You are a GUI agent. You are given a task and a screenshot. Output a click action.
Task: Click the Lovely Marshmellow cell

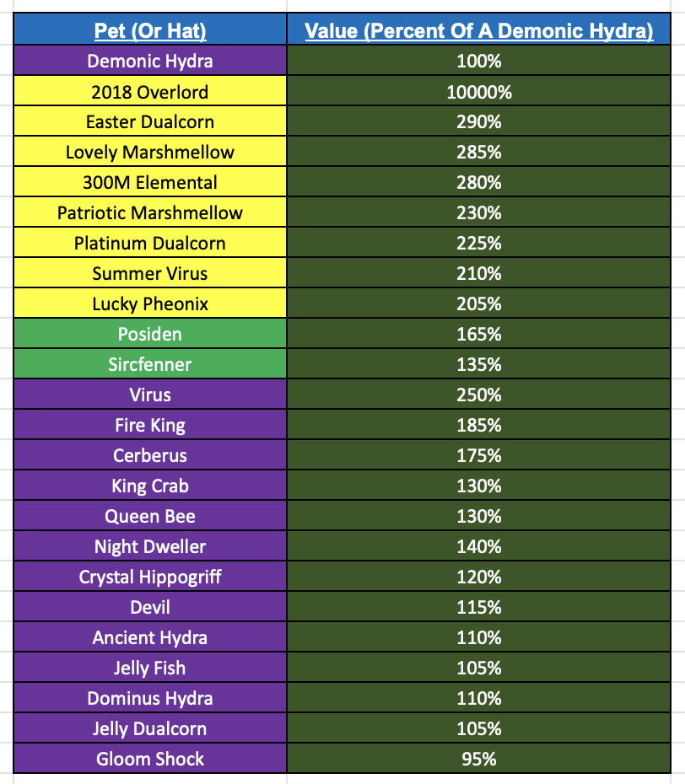[150, 153]
